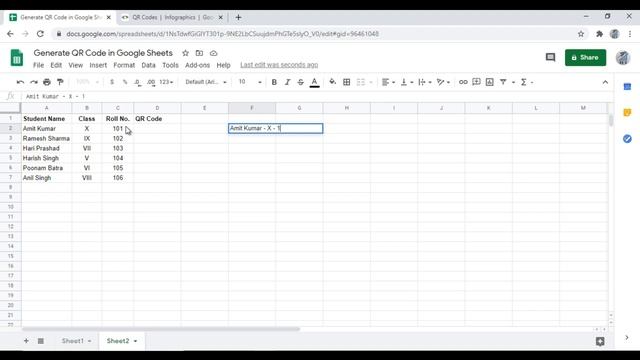Viewport: 640px width, 360px height.
Task: Open the borders tool
Action: click(347, 82)
